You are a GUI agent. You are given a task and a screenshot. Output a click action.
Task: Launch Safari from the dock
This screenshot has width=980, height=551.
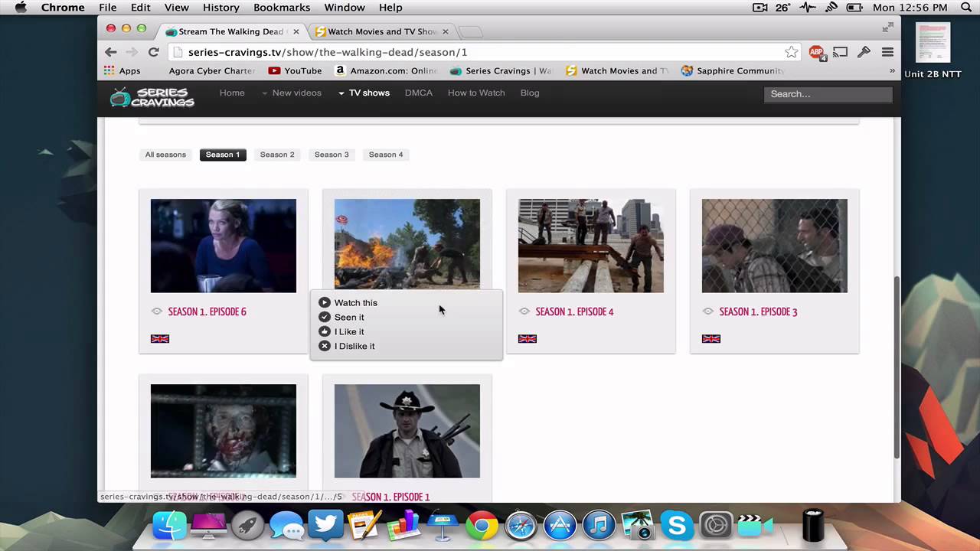coord(521,527)
